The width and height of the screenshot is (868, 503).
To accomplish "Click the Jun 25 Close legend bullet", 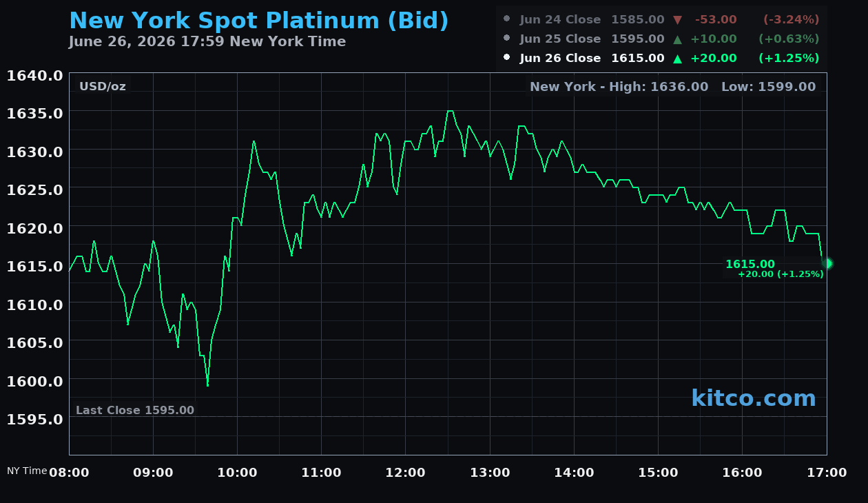I will click(x=507, y=39).
